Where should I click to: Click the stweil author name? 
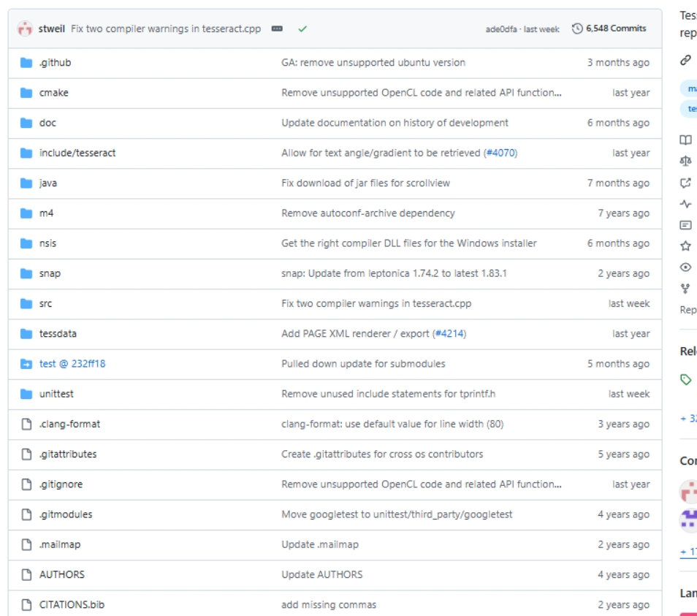(x=52, y=29)
